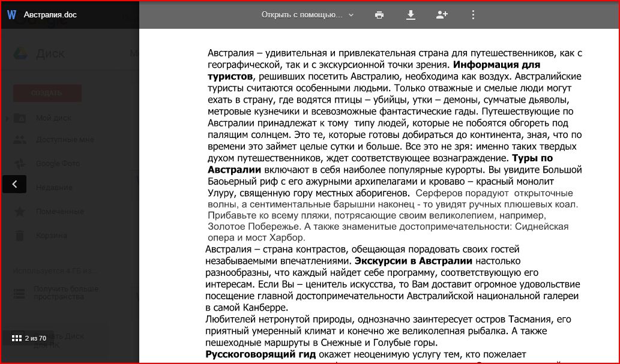
Task: Go to previous file with left arrow
Action: point(14,184)
